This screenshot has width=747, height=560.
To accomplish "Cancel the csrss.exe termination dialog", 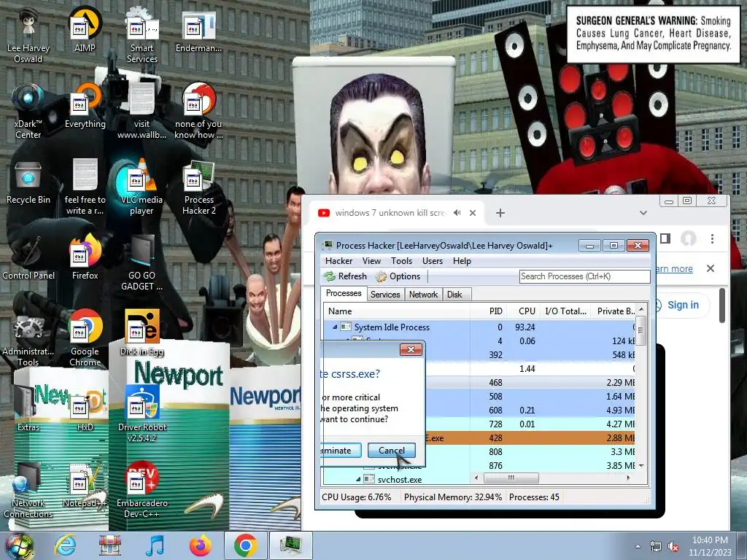I will click(392, 451).
